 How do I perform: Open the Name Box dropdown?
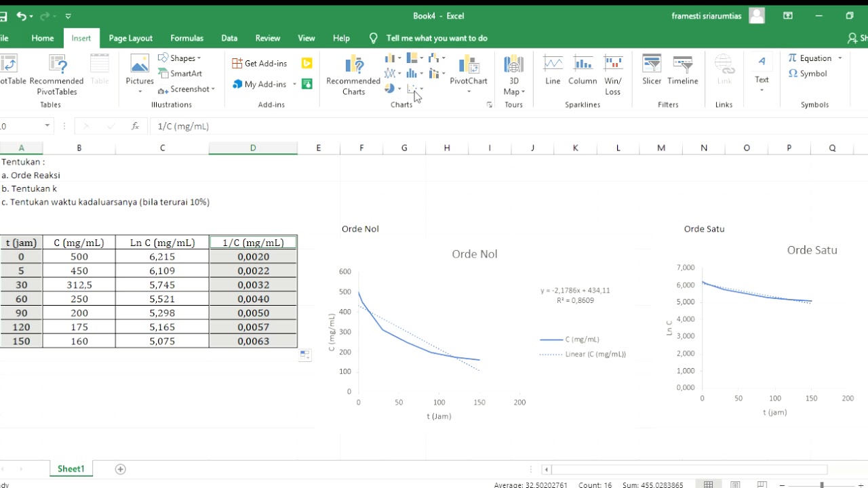point(47,126)
